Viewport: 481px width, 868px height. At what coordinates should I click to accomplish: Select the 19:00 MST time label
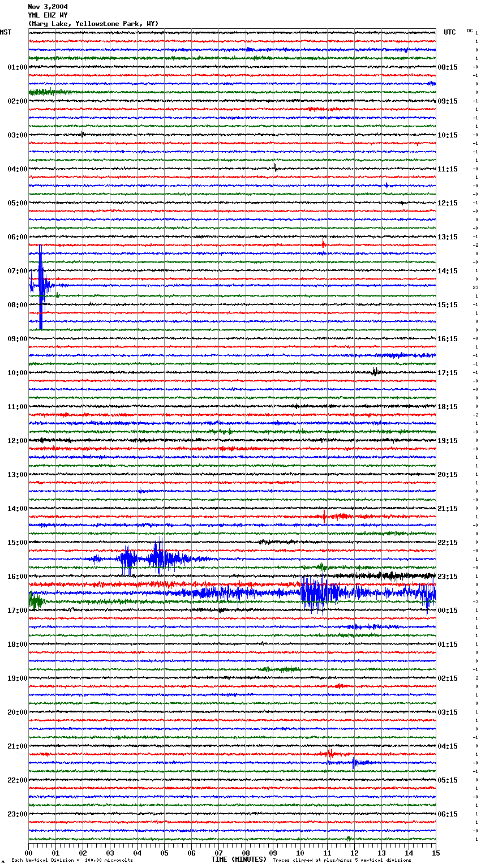click(x=18, y=678)
